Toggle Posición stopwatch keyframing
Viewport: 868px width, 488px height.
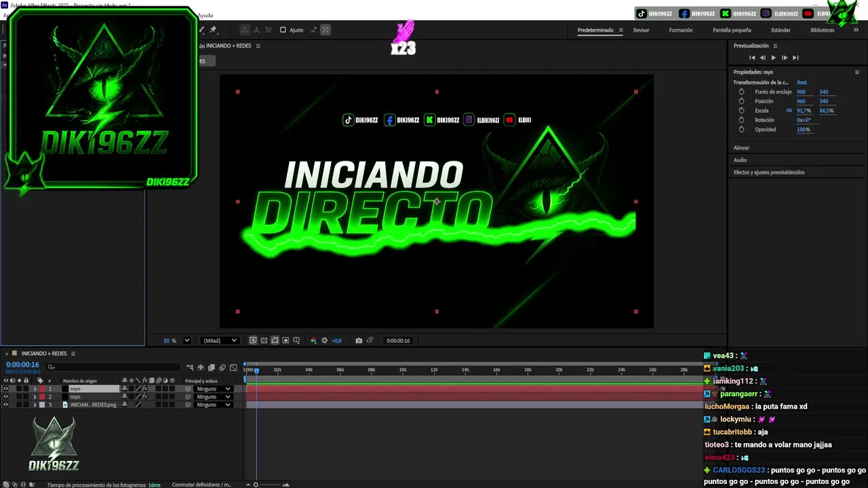(x=741, y=101)
